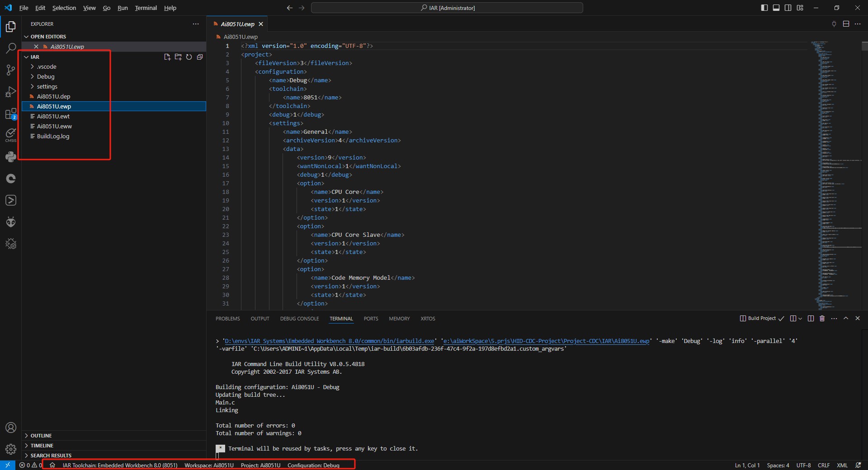Toggle the secondary side bar layout
Screen dimensions: 868x470
[x=788, y=8]
